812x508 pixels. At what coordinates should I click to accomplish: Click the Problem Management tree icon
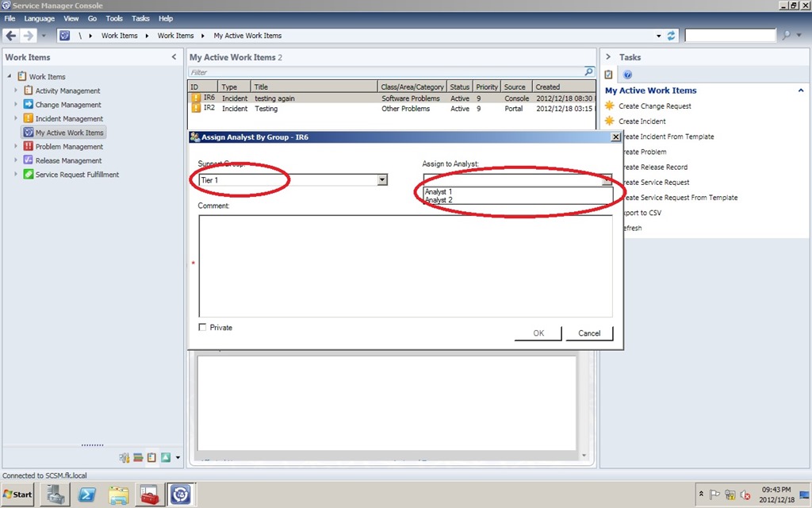click(29, 147)
